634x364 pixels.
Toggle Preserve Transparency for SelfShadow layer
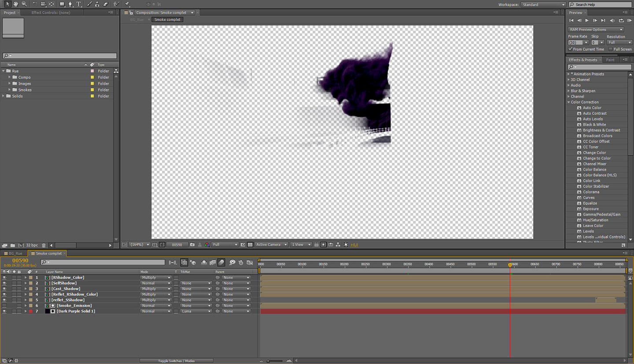click(176, 283)
